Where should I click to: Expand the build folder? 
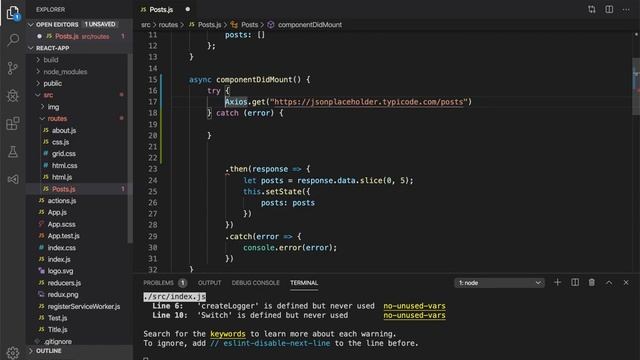pos(51,60)
